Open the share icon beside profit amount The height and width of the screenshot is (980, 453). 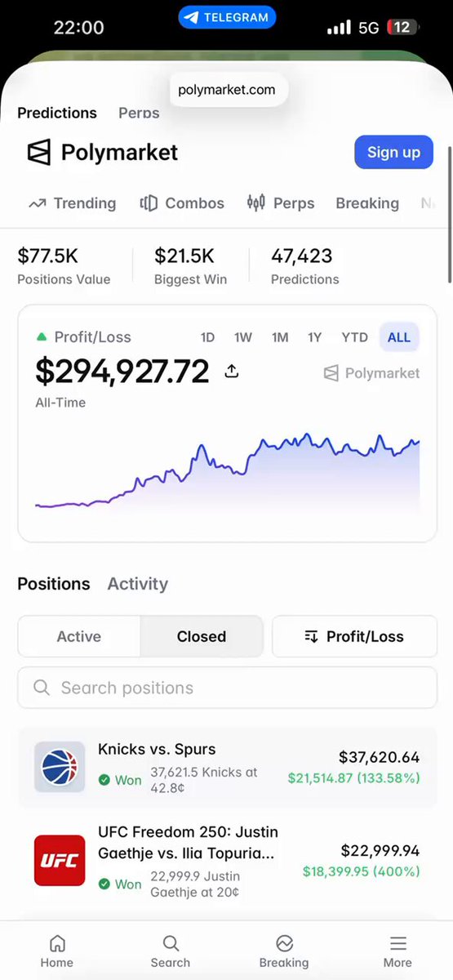tap(232, 372)
